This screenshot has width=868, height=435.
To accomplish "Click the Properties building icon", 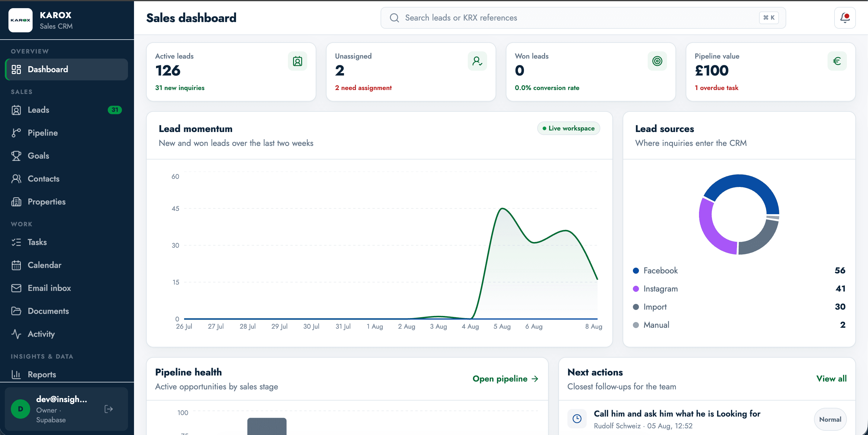I will 16,202.
